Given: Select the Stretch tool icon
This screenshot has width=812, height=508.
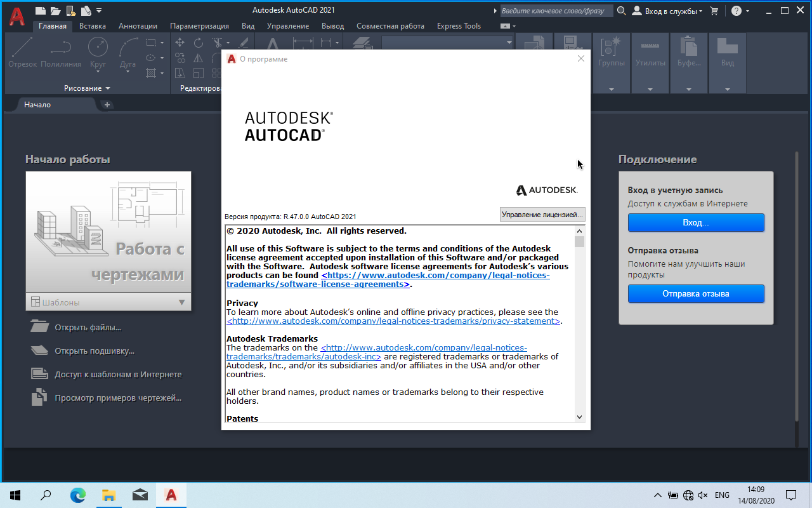Looking at the screenshot, I should pos(180,73).
